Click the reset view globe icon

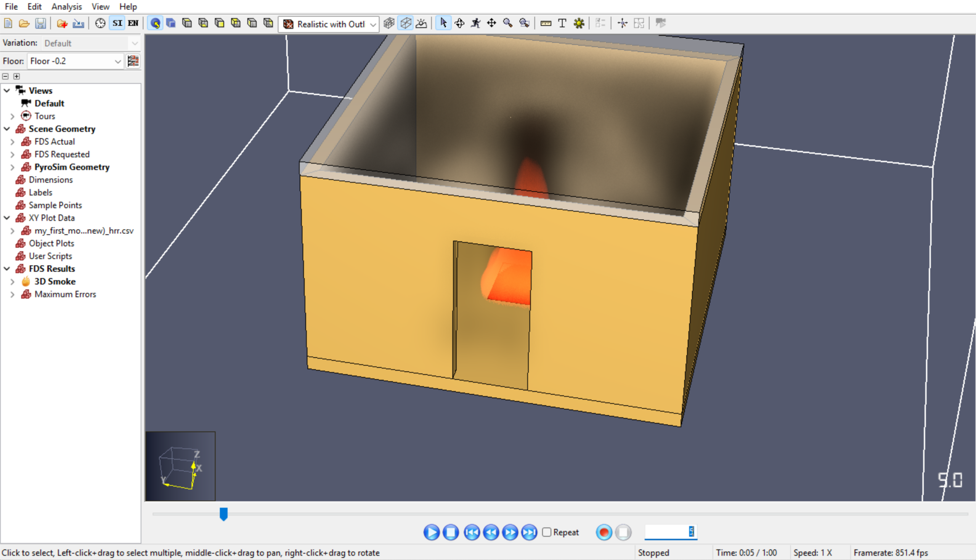[155, 24]
